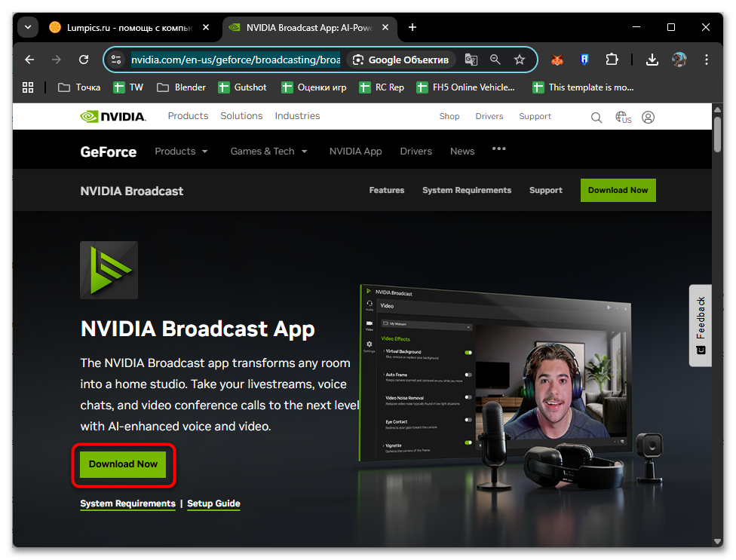
Task: Open the Оценки игр bookmark
Action: click(314, 87)
